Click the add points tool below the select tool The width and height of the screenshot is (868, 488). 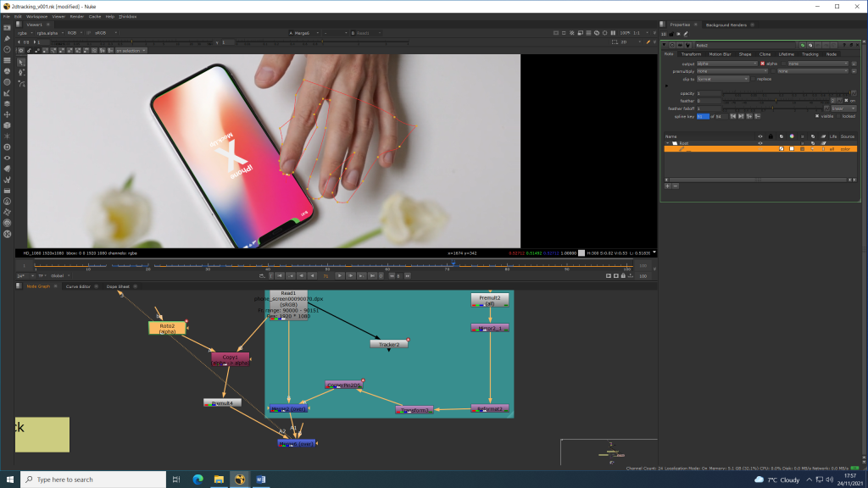[x=21, y=73]
